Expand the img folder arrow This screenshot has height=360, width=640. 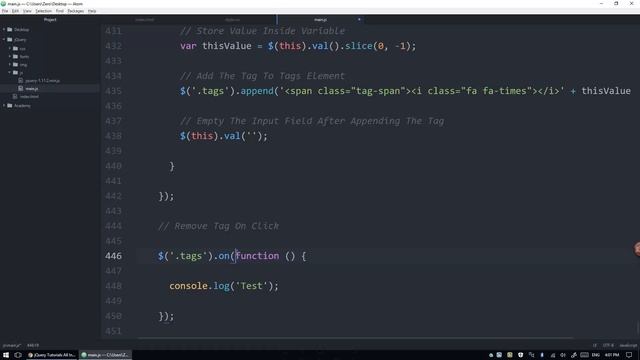(x=10, y=64)
